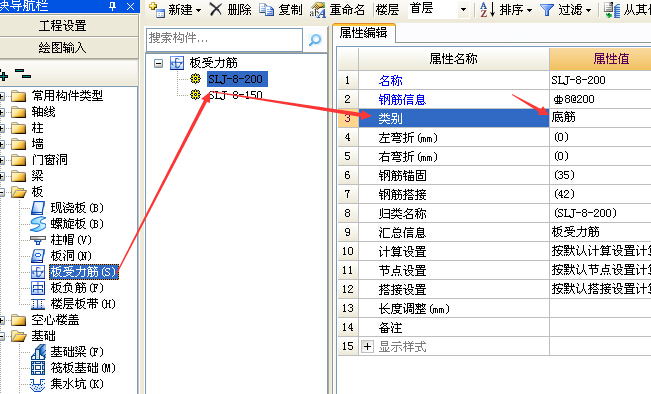Open the 楼层 首层 floor dropdown

pyautogui.click(x=464, y=10)
